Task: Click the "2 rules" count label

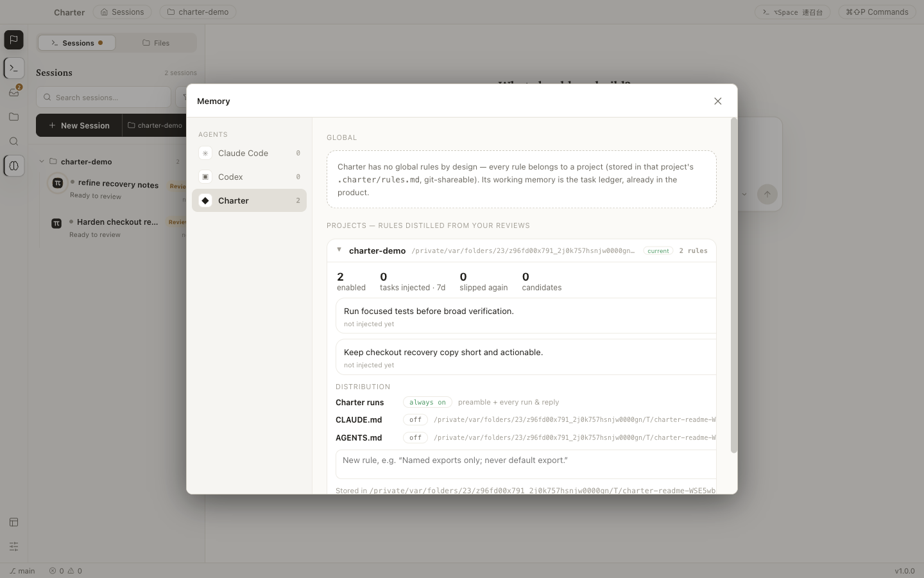Action: click(693, 250)
